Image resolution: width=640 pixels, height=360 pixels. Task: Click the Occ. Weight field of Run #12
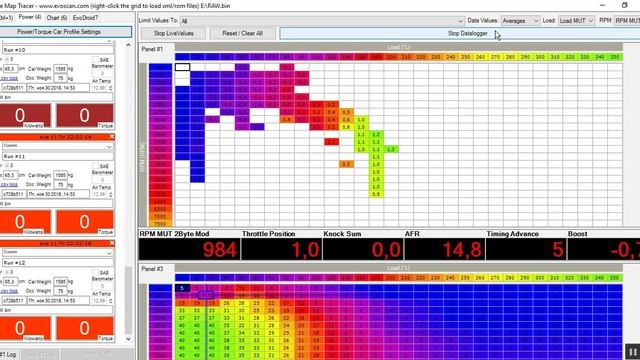pyautogui.click(x=60, y=291)
